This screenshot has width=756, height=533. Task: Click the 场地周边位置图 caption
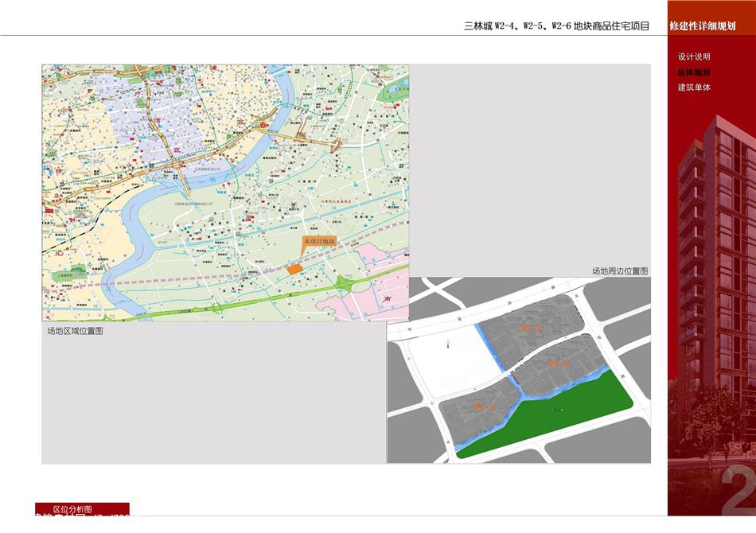point(620,271)
